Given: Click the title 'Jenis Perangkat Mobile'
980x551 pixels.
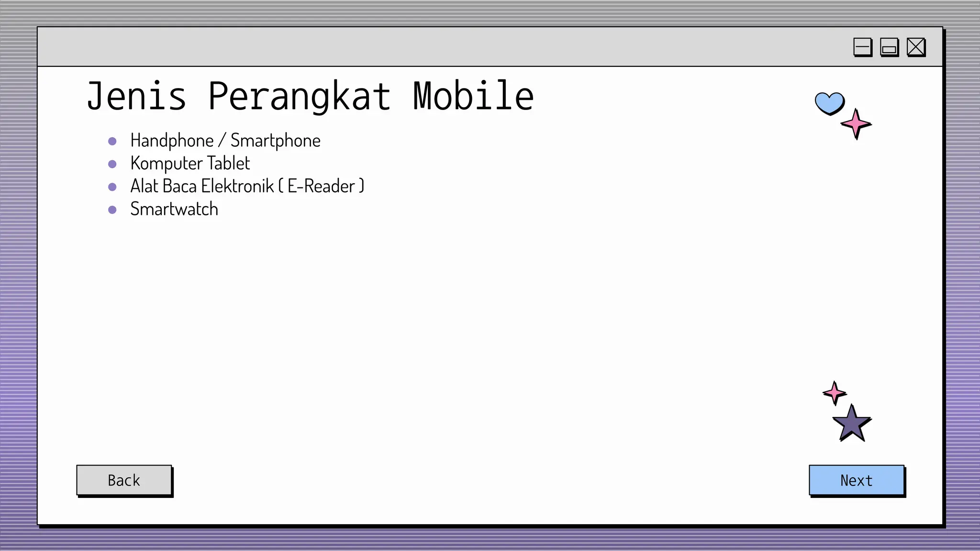Looking at the screenshot, I should point(310,96).
